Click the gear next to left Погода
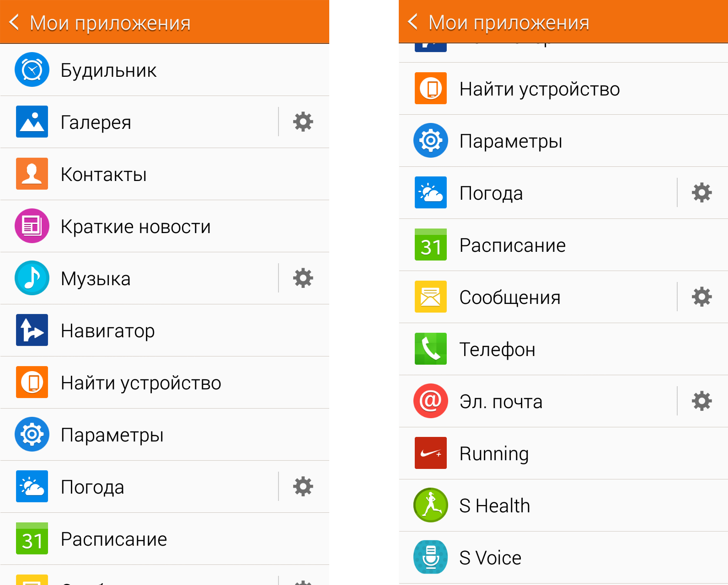 coord(303,486)
